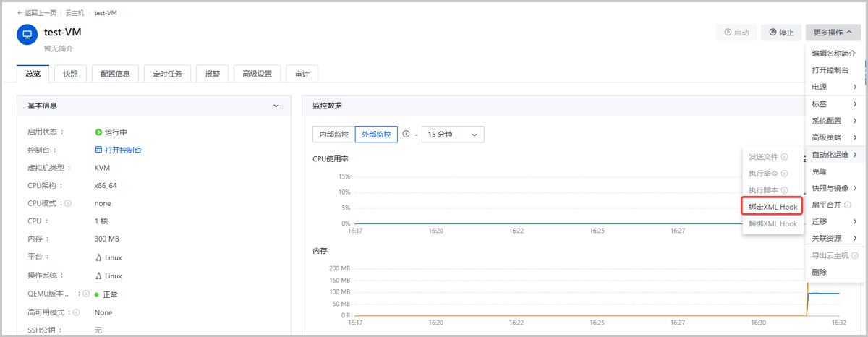Image resolution: width=868 pixels, height=337 pixels.
Task: Open the 15 分钟 time range dropdown
Action: pos(452,135)
